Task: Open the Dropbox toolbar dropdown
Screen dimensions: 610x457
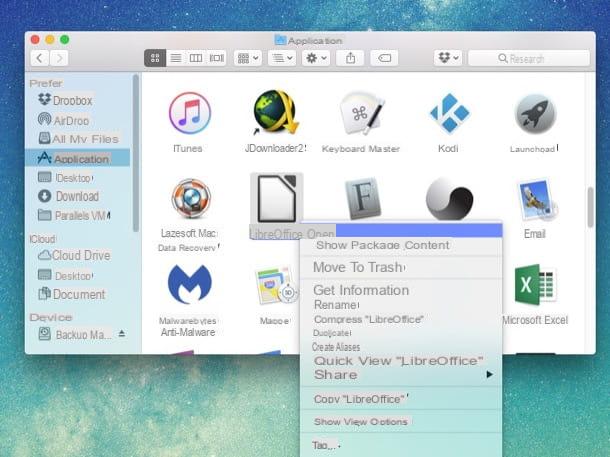Action: tap(448, 58)
